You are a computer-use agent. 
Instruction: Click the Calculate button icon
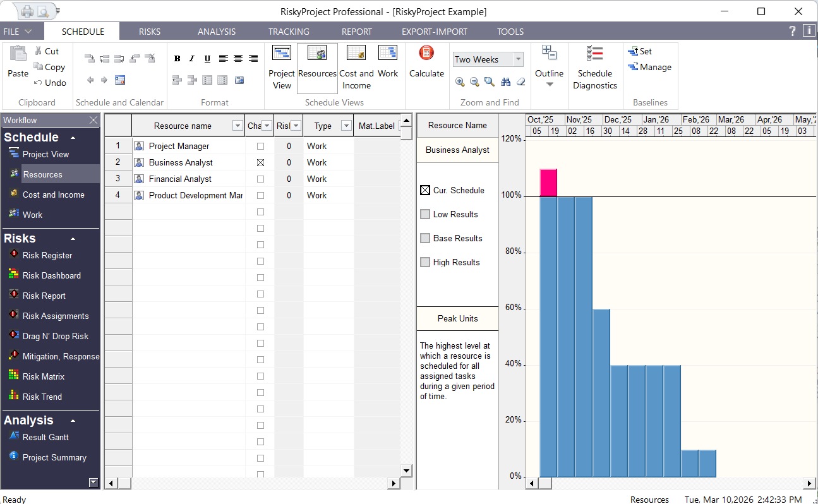tap(426, 54)
